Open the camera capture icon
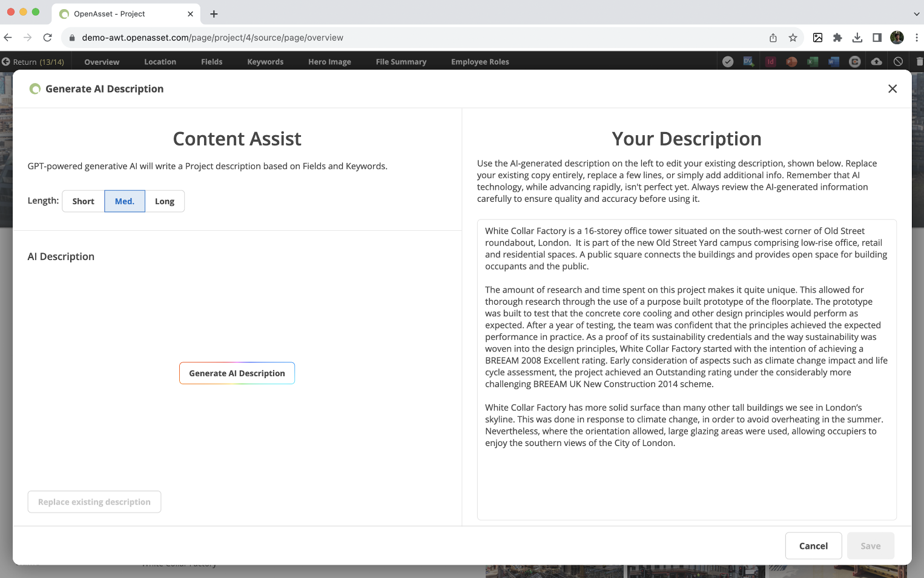 [x=854, y=61]
